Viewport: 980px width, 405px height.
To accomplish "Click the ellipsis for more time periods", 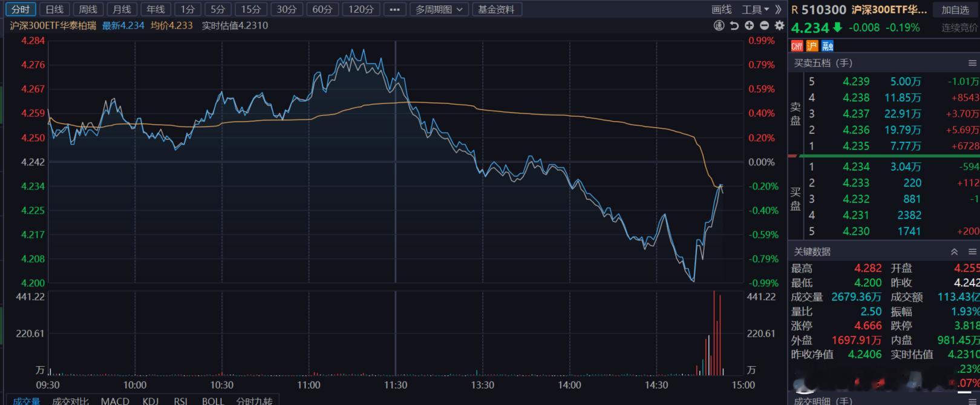I will pos(394,10).
